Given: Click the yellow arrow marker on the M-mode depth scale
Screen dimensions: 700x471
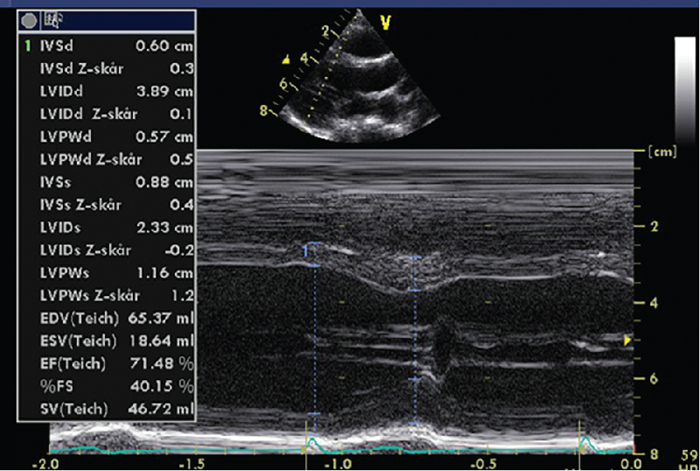Looking at the screenshot, I should point(628,342).
